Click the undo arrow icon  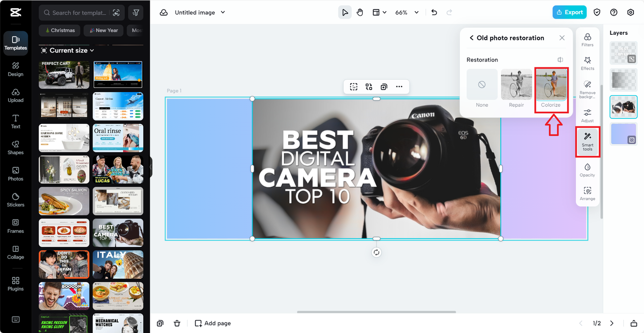[434, 13]
